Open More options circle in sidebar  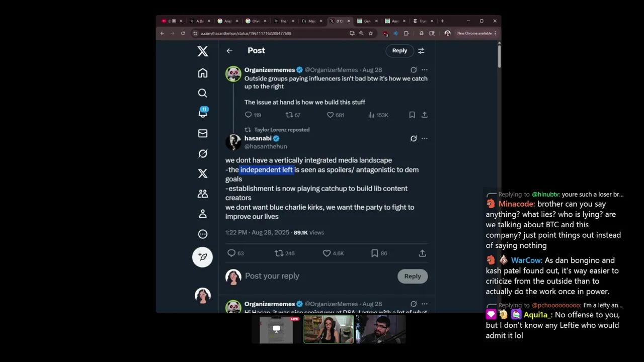203,234
